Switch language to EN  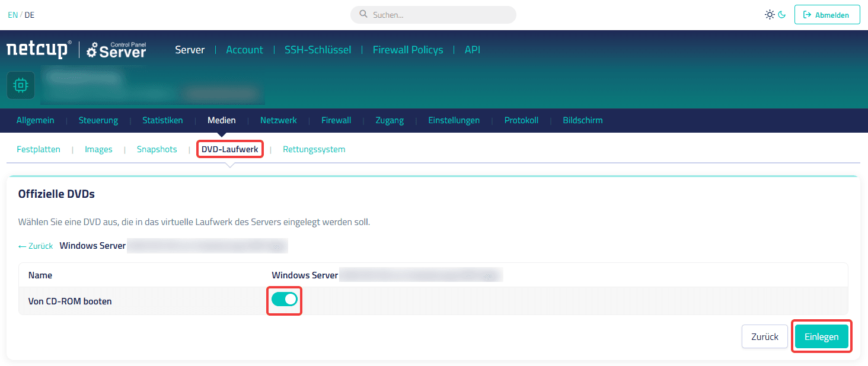pyautogui.click(x=12, y=15)
